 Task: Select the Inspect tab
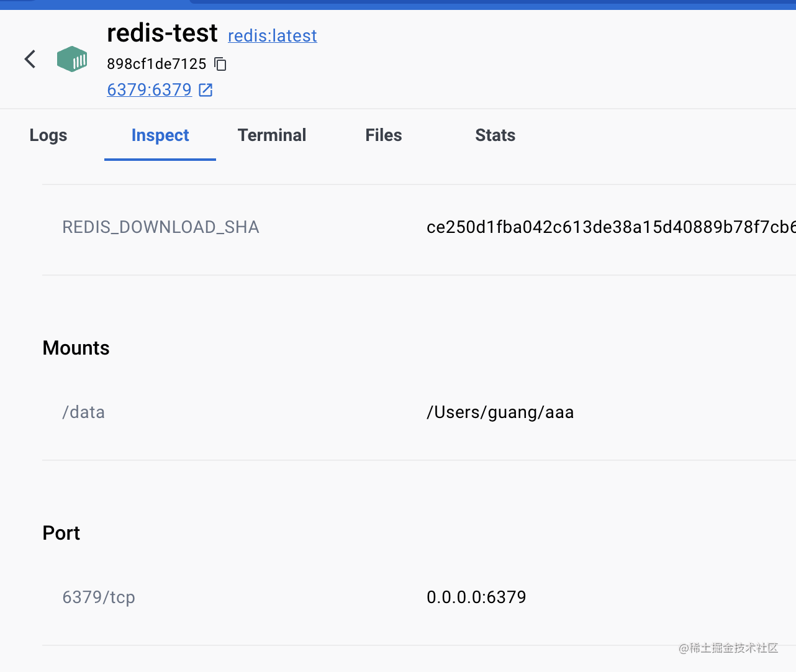[160, 135]
